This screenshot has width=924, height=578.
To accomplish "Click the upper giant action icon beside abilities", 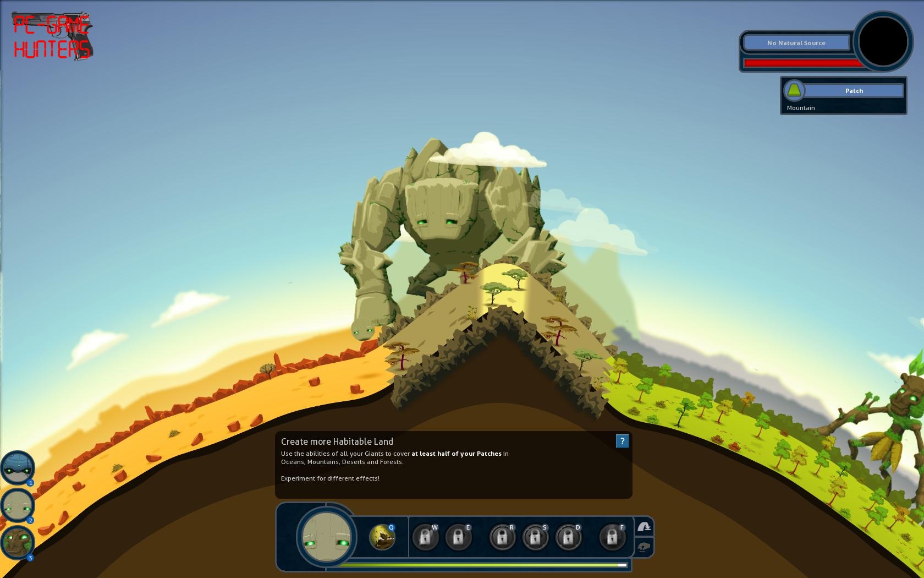I will coord(644,527).
